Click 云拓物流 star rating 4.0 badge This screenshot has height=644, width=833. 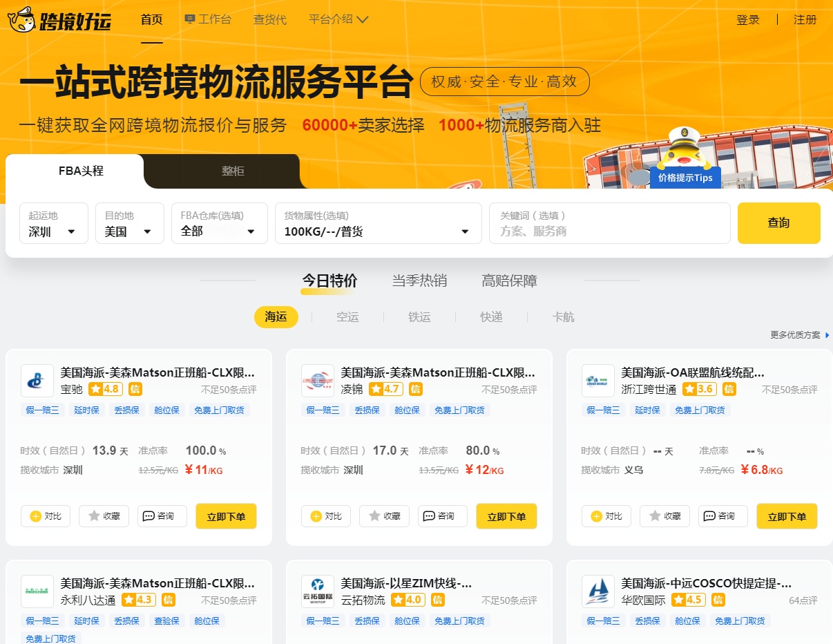(x=408, y=600)
